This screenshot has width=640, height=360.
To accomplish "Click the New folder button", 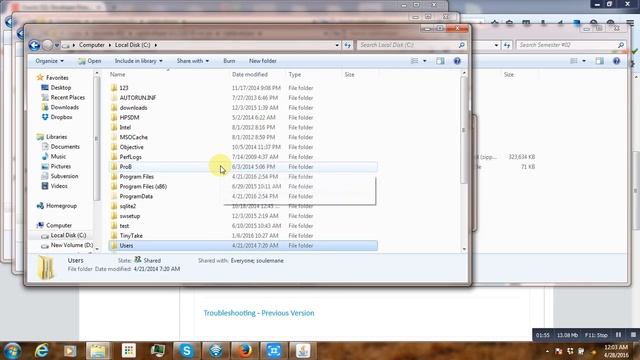I will pos(262,61).
